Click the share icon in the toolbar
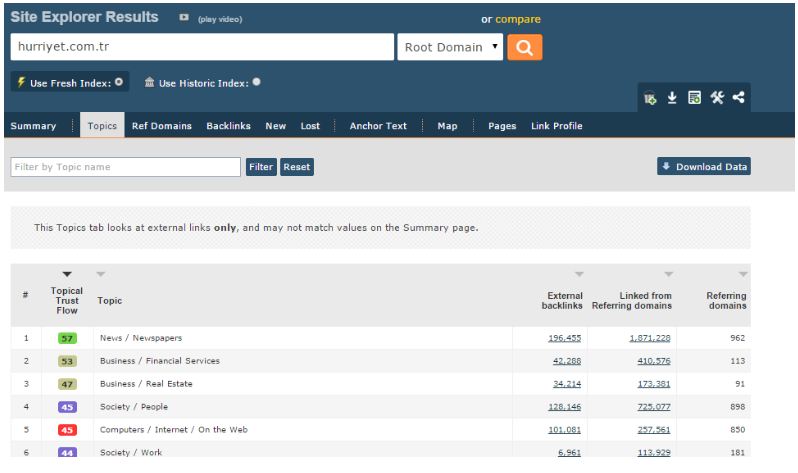This screenshot has width=798, height=473. pos(738,97)
